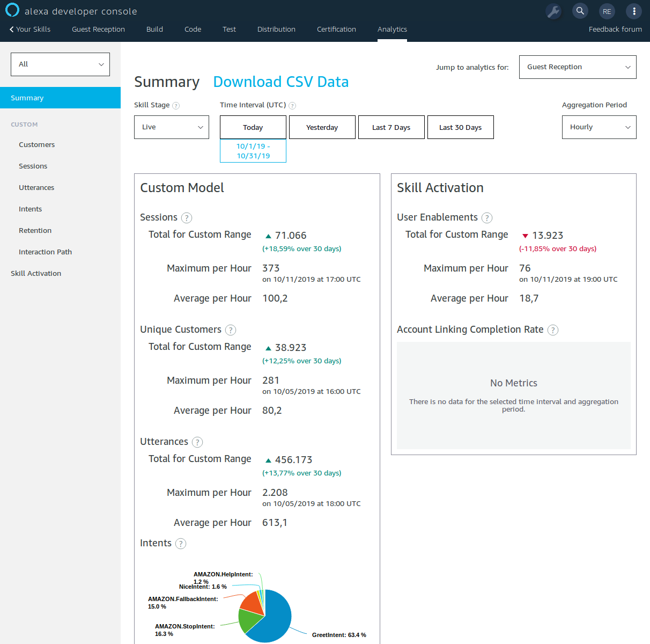Screen dimensions: 650x644
Task: Open the Jump to analytics dropdown
Action: [x=577, y=67]
